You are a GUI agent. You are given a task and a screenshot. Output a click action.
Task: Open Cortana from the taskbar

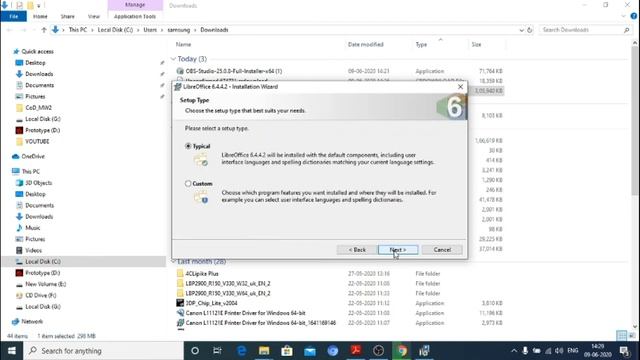coord(195,351)
